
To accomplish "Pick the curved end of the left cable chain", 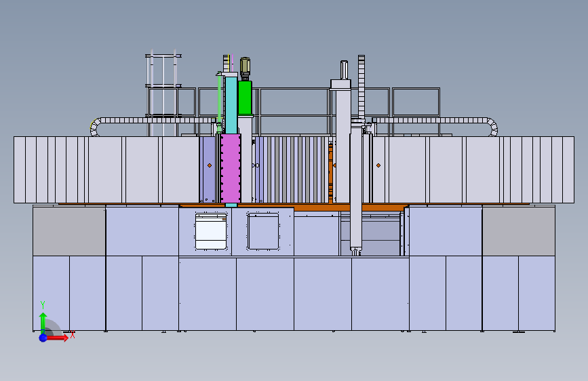I will point(95,127).
